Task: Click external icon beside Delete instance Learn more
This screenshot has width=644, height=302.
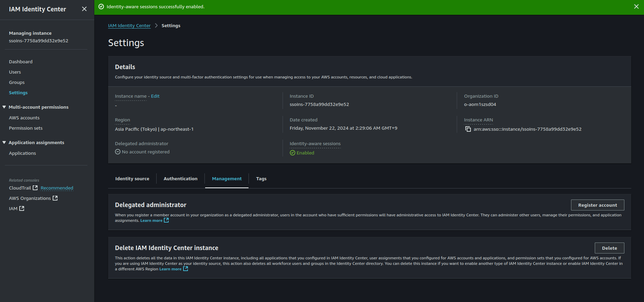Action: 186,269
